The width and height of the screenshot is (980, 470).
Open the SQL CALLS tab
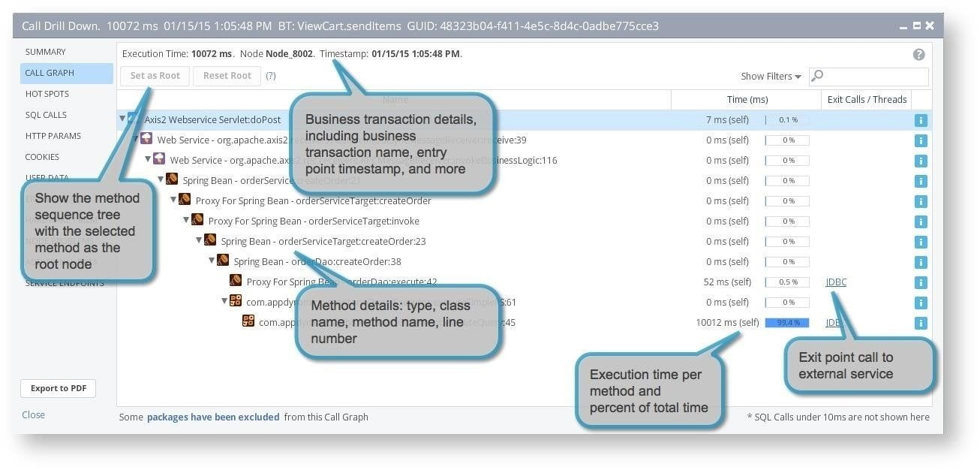point(46,116)
